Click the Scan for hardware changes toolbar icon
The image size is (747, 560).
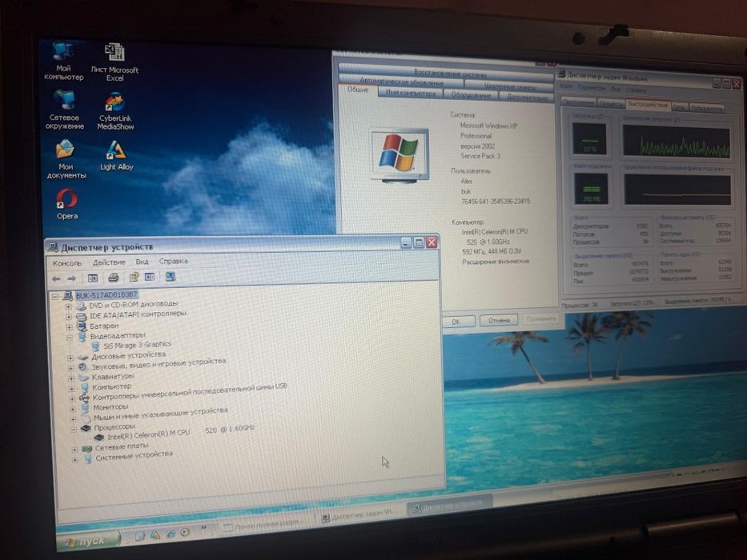[170, 276]
